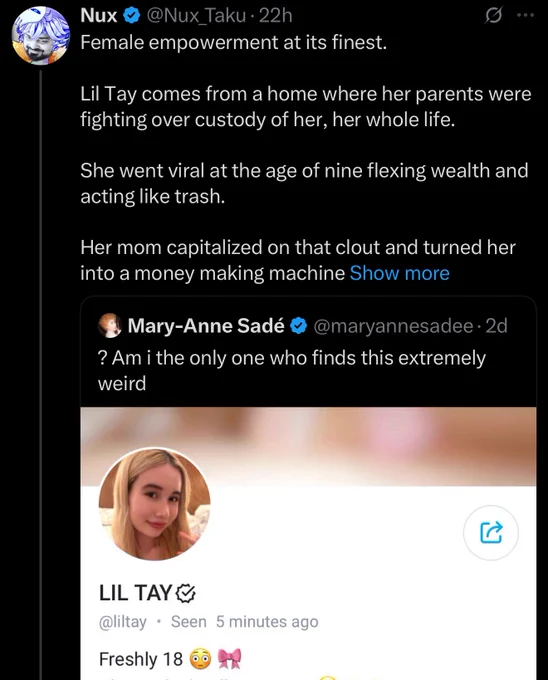This screenshot has height=680, width=548.
Task: Click Nux's blue verified badge
Action: (x=132, y=16)
